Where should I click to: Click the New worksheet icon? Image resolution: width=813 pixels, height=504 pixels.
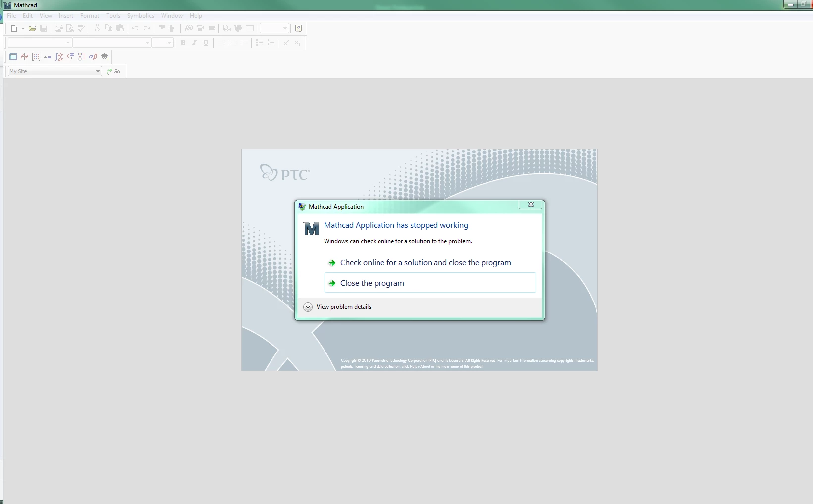14,28
